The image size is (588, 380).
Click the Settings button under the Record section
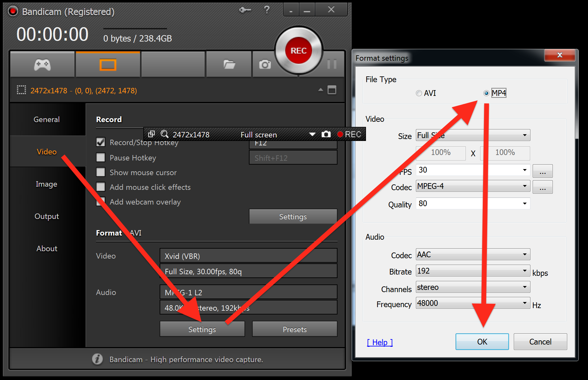[x=293, y=217]
